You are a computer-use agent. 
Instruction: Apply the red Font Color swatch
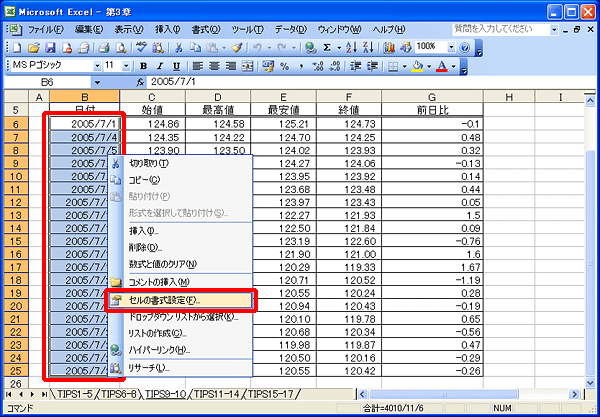tap(442, 67)
